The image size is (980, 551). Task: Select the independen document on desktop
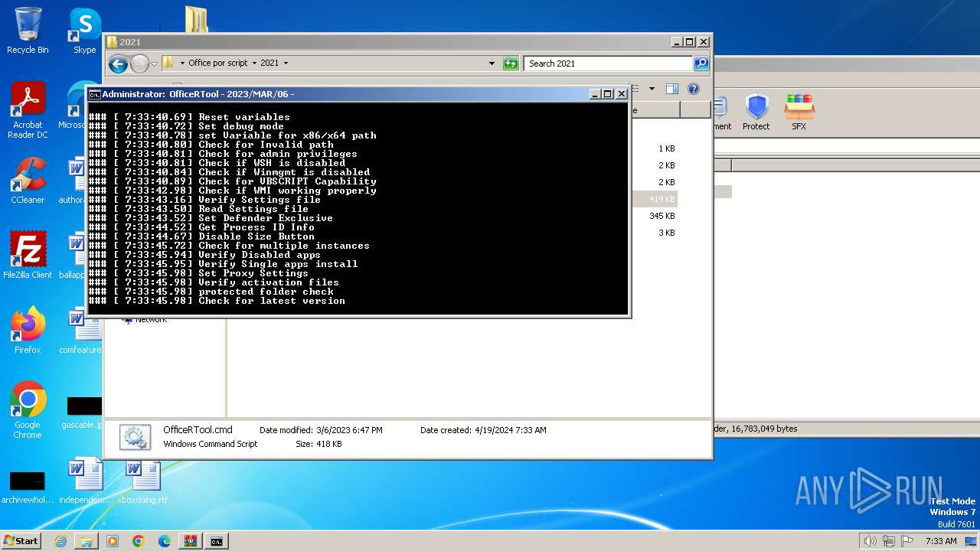tap(85, 481)
